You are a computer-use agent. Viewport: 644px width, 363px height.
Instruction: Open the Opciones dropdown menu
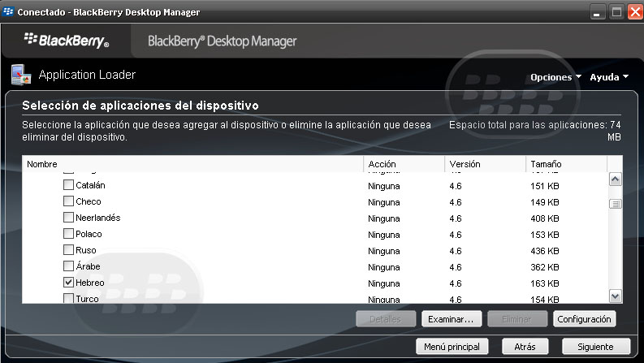pos(555,78)
